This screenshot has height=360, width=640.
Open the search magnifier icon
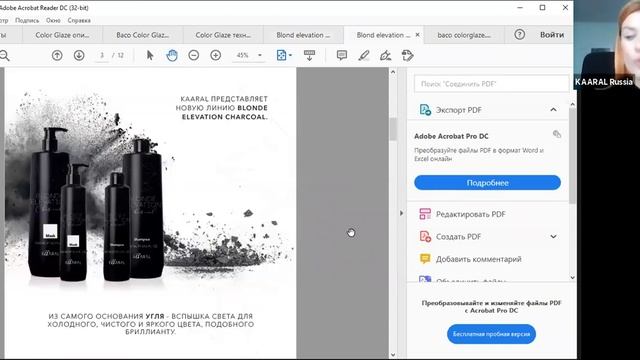4,55
